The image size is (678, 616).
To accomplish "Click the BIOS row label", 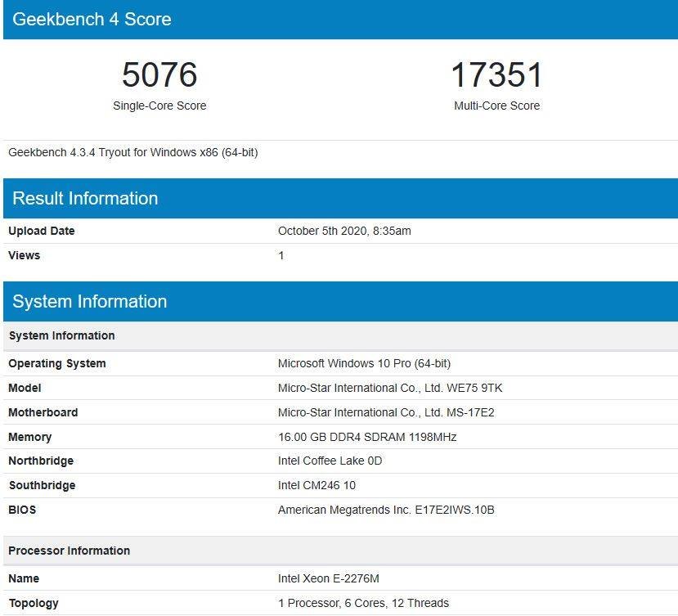I will 22,510.
